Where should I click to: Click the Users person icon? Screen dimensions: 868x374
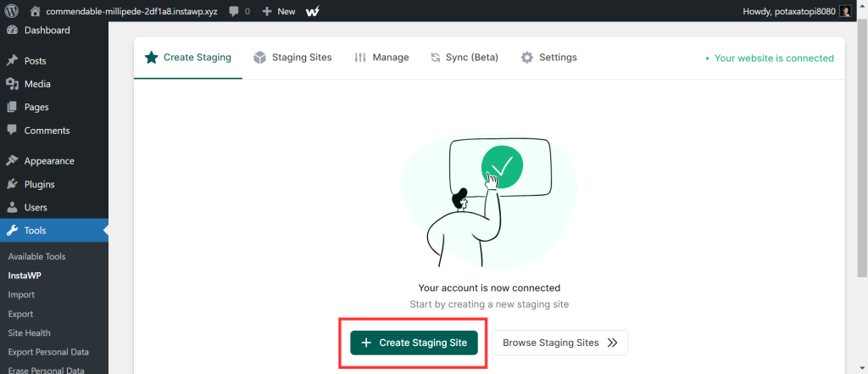pyautogui.click(x=12, y=208)
